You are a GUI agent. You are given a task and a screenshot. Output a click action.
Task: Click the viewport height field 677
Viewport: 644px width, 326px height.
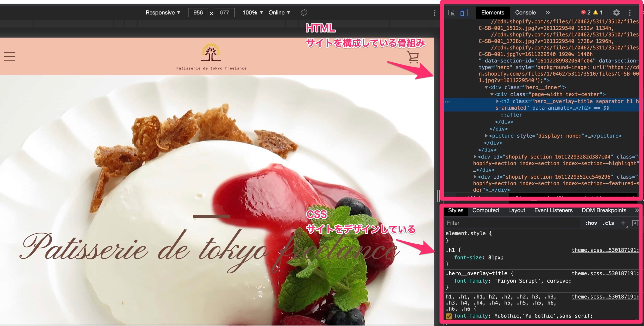coord(224,13)
